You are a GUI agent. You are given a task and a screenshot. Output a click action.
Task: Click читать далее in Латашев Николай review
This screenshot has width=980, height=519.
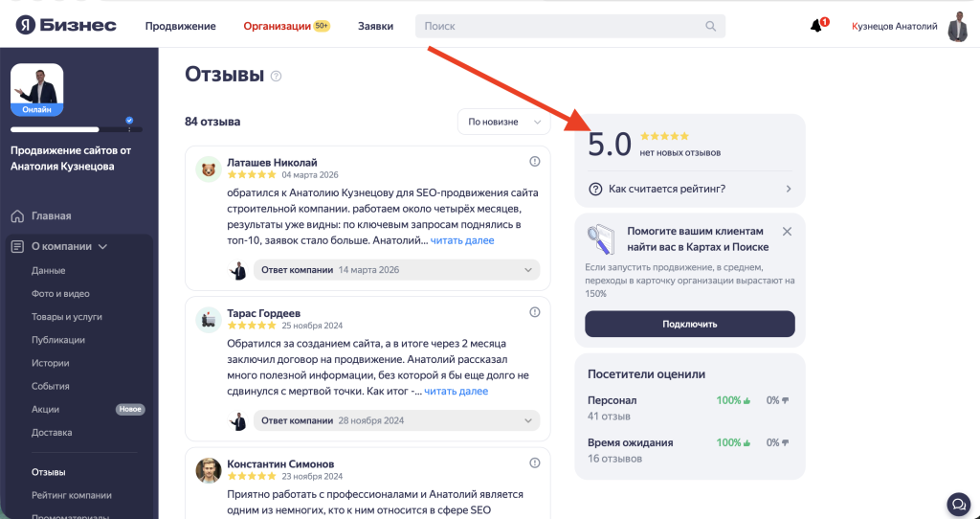(x=462, y=240)
